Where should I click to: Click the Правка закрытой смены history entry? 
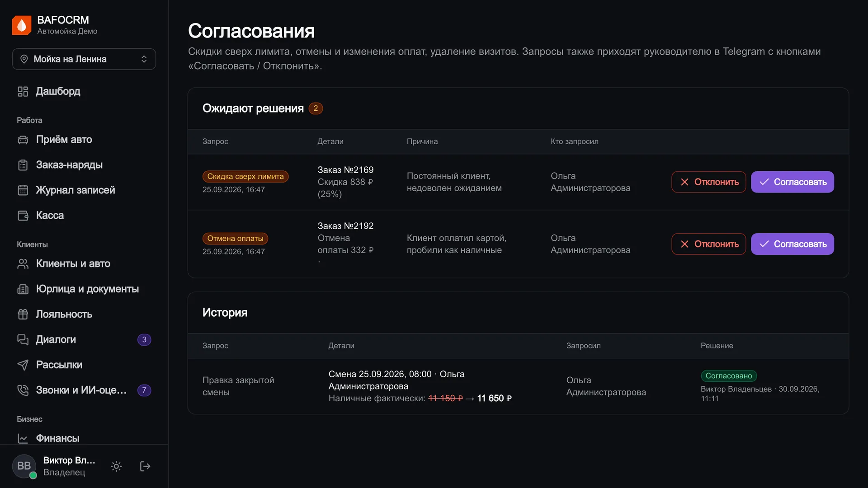[x=238, y=386]
